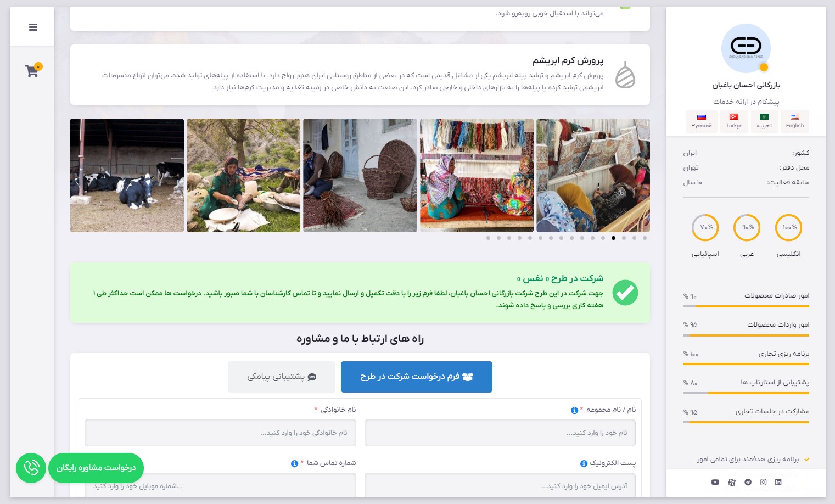The height and width of the screenshot is (504, 835).
Task: Open the LinkedIn profile link
Action: tap(778, 482)
